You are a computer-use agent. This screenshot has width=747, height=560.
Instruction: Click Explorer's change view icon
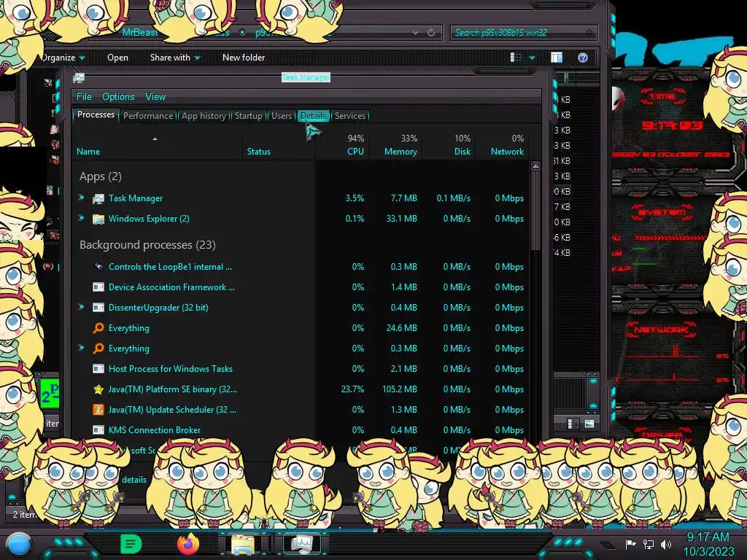tap(516, 58)
